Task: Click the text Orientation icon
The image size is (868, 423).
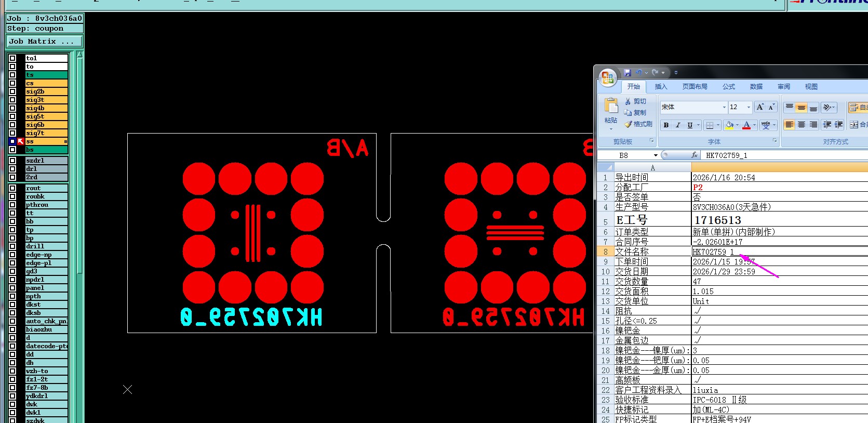Action: coord(827,107)
